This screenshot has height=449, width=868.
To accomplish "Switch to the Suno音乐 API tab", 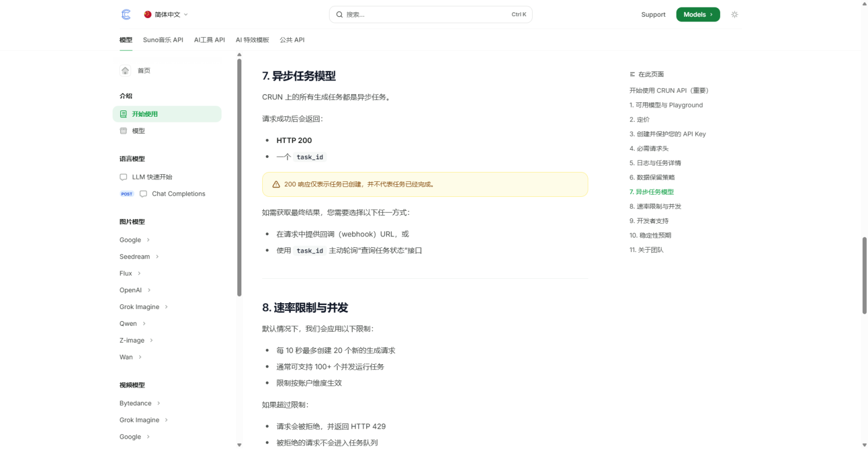I will (163, 40).
